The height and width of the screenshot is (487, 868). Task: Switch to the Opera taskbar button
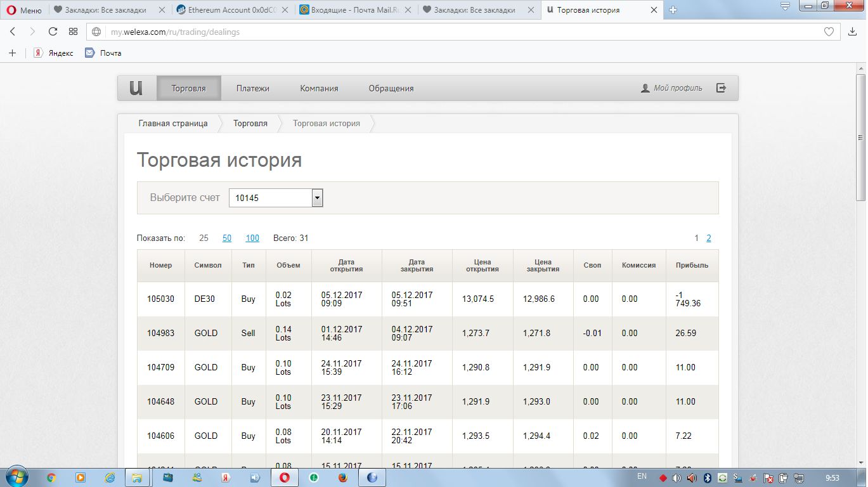tap(285, 477)
